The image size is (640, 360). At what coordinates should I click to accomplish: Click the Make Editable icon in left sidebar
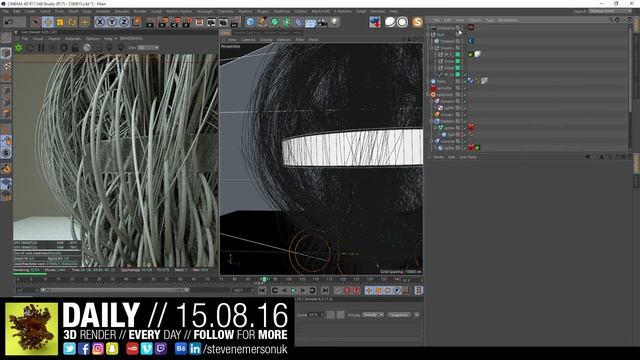click(6, 38)
